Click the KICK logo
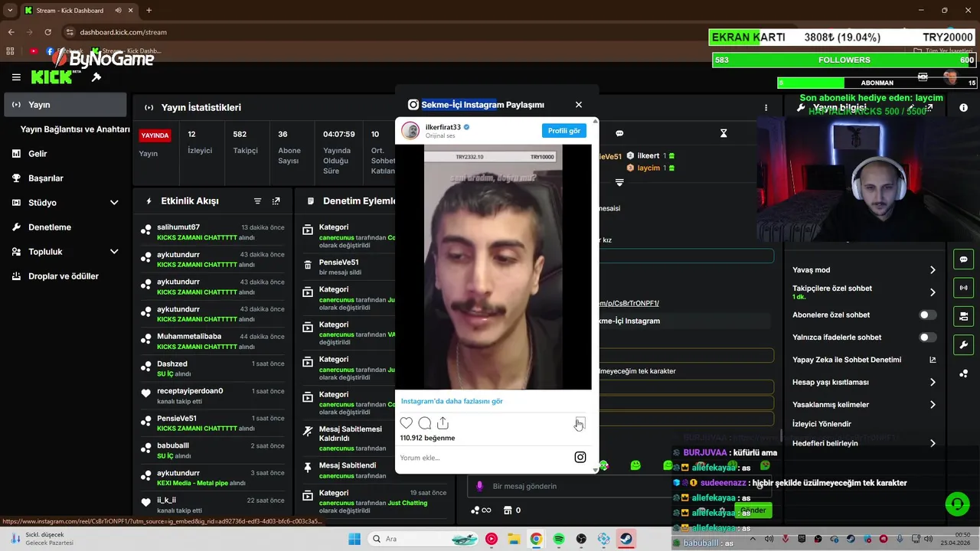980x551 pixels. click(x=51, y=77)
